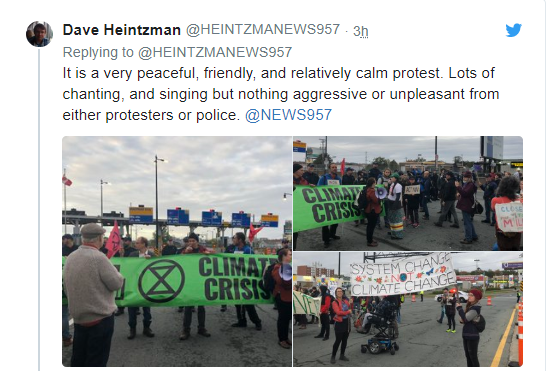
Task: Open the 3h tweet timestamp
Action: [360, 31]
